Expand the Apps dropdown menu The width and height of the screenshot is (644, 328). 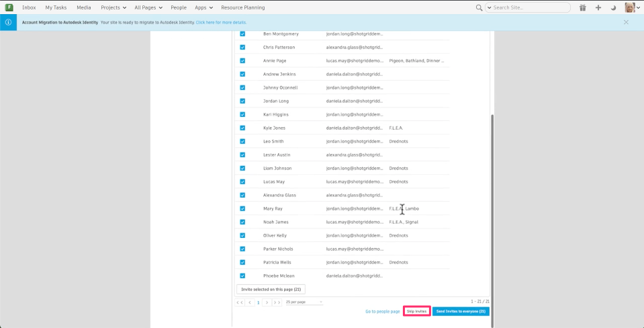203,7
